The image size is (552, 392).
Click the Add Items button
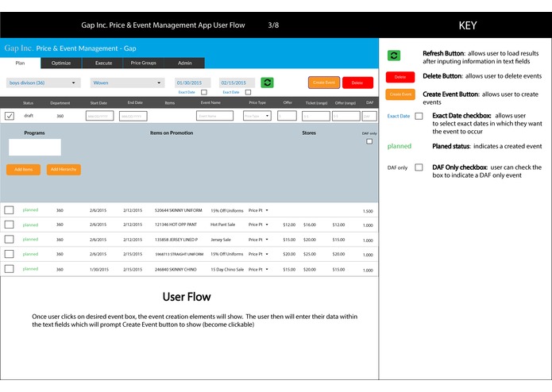click(x=23, y=170)
